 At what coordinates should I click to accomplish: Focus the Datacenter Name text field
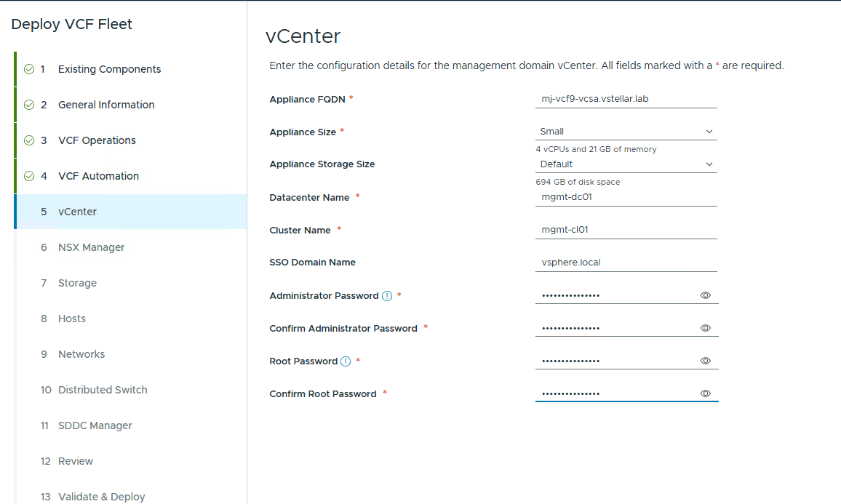click(626, 197)
